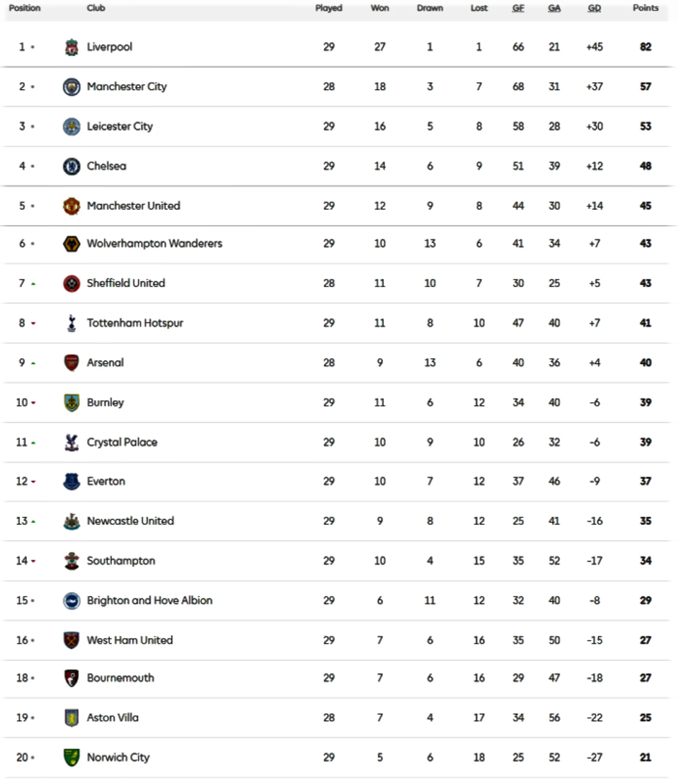
Task: Click the Liverpool club crest
Action: (x=72, y=47)
